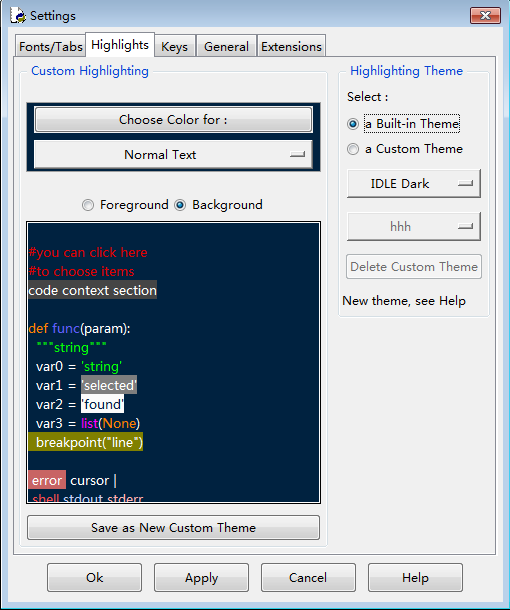
Task: Click Delete Custom Theme button
Action: pyautogui.click(x=414, y=267)
